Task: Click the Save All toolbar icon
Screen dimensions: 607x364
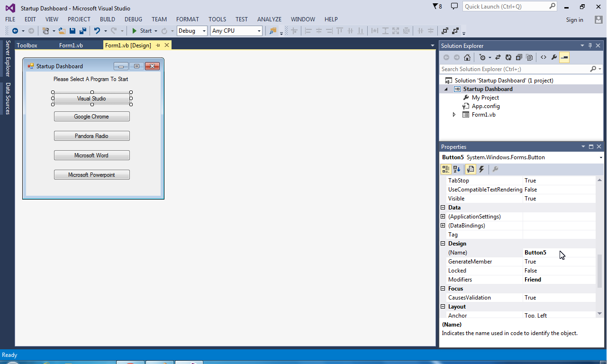Action: pyautogui.click(x=82, y=31)
